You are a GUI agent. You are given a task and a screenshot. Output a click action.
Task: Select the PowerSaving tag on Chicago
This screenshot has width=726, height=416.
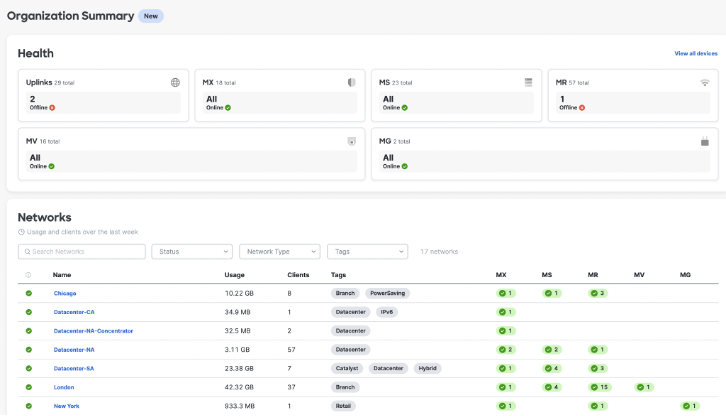click(387, 293)
